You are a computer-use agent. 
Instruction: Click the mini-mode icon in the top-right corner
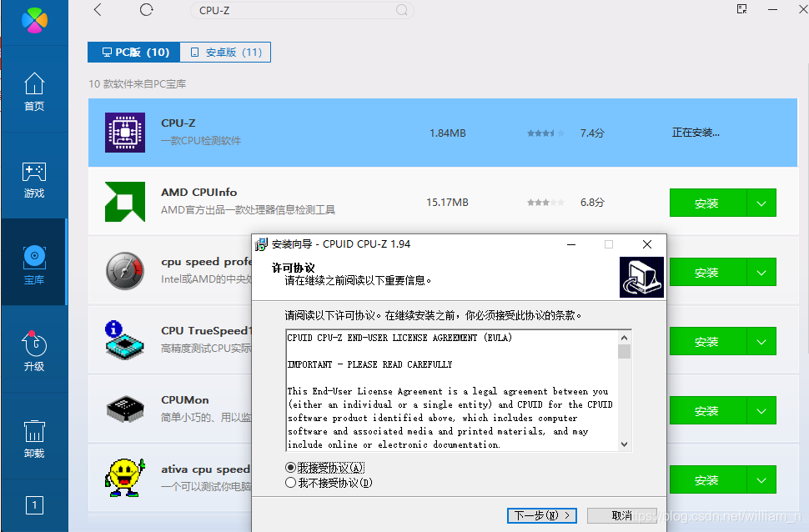(742, 9)
